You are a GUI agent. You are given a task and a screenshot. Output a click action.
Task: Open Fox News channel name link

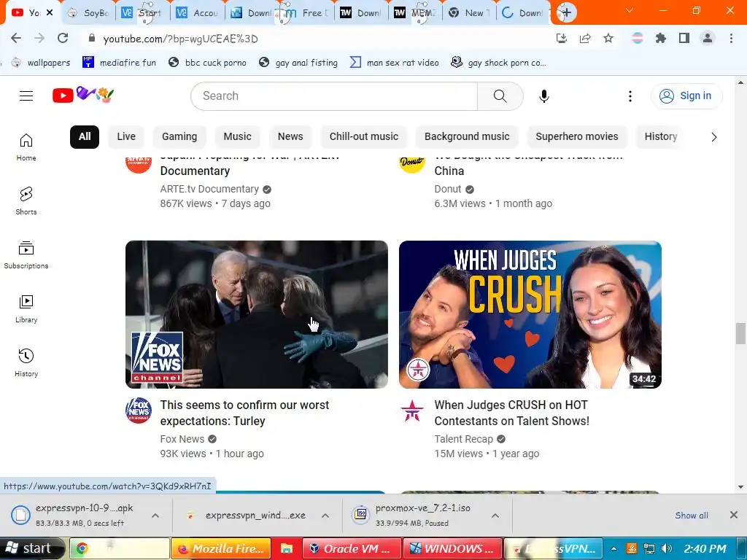182,439
